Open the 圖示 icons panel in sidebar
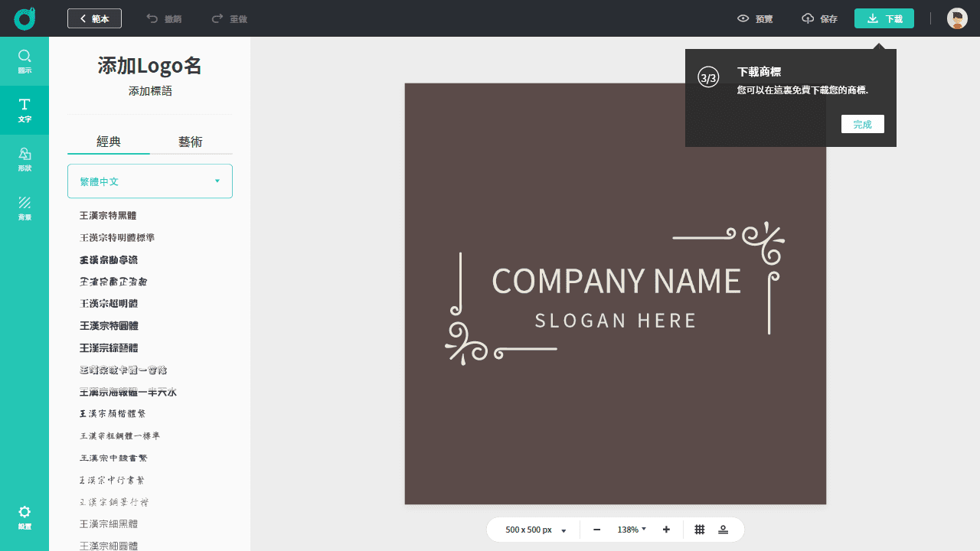This screenshot has height=551, width=980. point(24,61)
